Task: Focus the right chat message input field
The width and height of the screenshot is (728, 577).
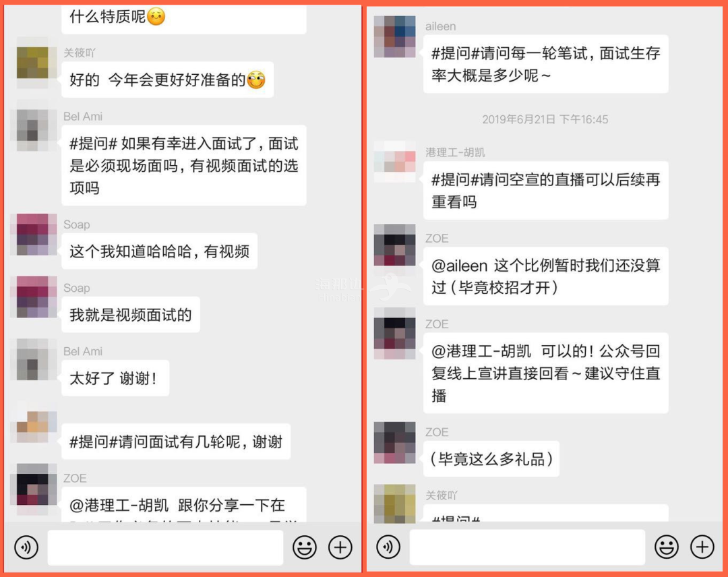Action: point(527,548)
